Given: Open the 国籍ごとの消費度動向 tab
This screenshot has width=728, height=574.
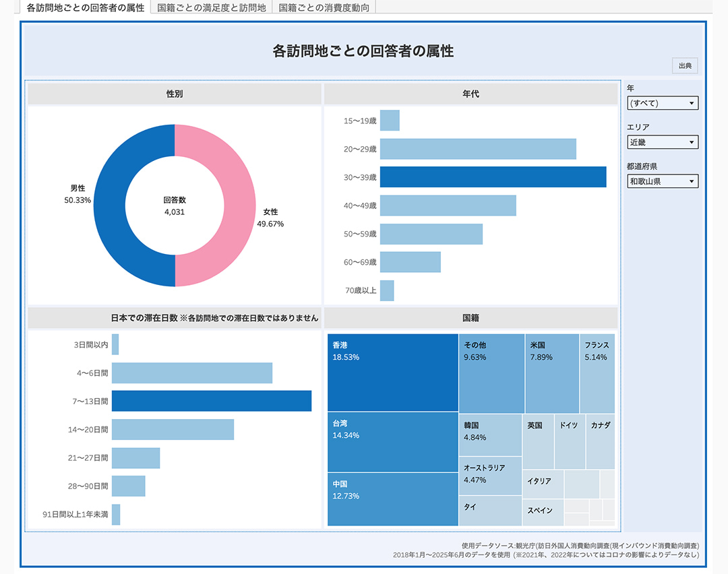Looking at the screenshot, I should pyautogui.click(x=324, y=7).
